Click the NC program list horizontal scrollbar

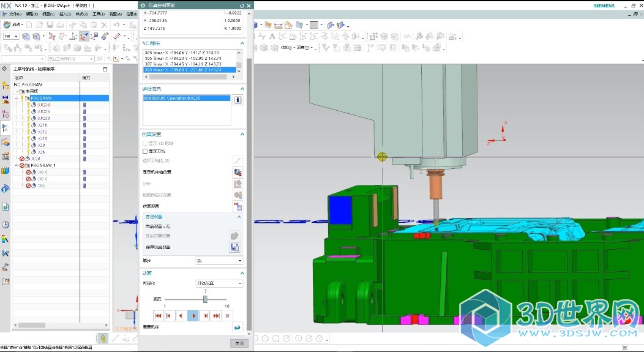click(189, 77)
